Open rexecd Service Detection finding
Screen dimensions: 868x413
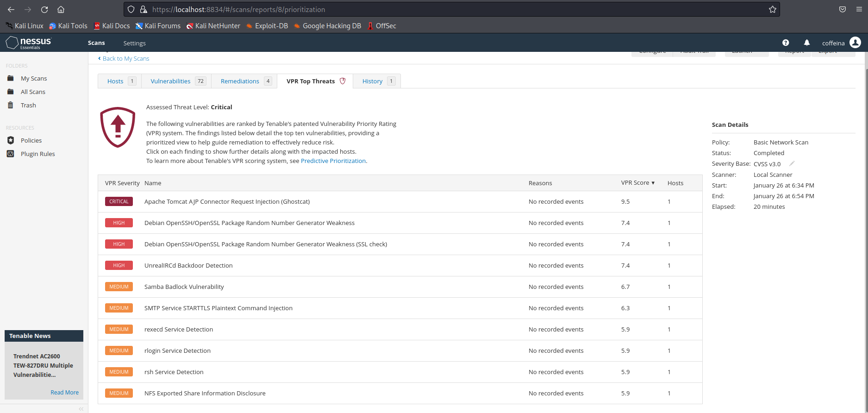[400, 330]
